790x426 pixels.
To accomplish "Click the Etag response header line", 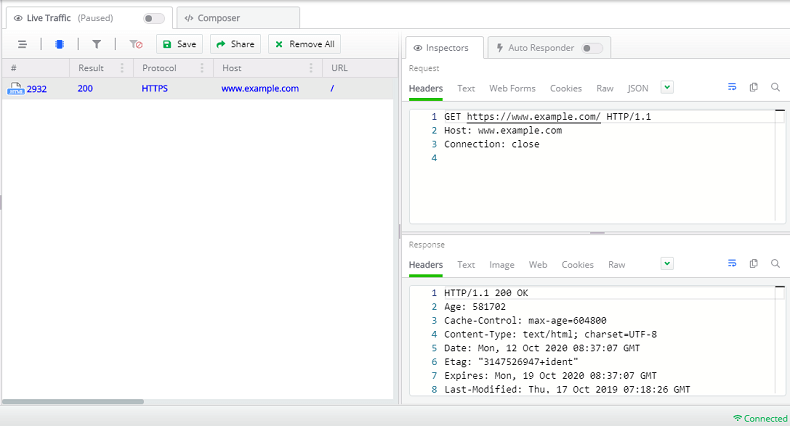I will (511, 362).
